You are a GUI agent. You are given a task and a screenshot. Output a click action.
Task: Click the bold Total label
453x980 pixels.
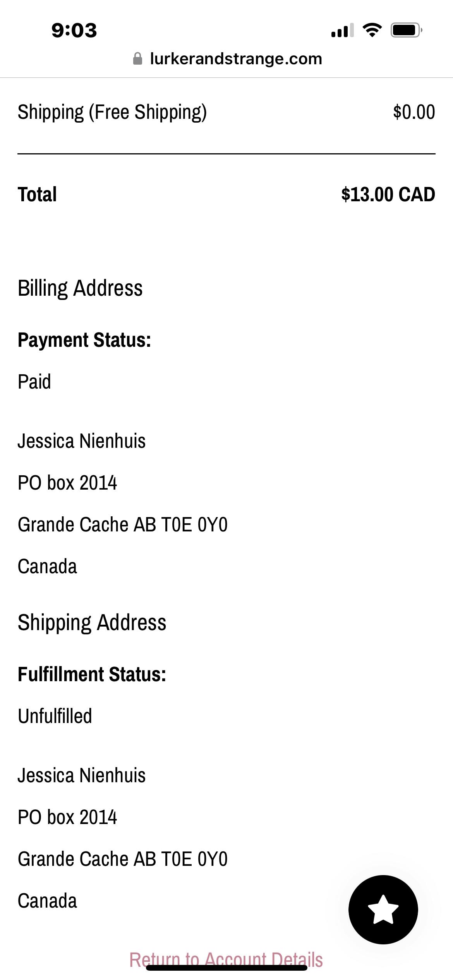(x=37, y=194)
